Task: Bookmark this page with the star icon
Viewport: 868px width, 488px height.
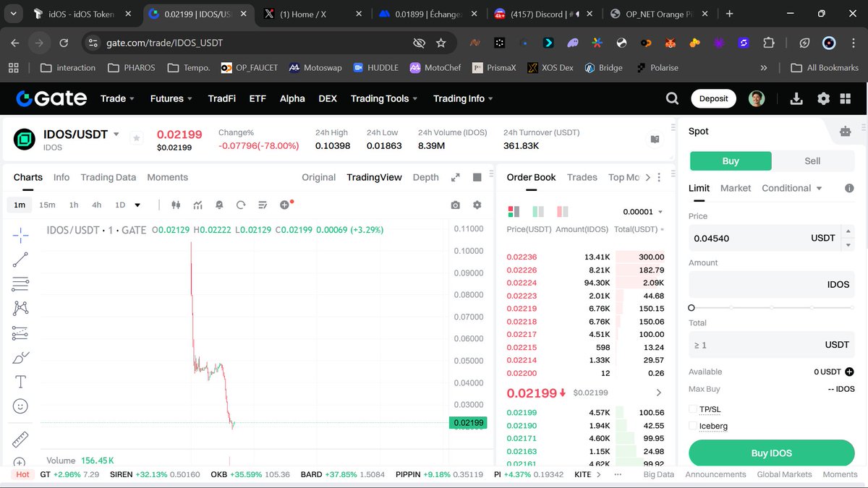Action: [x=441, y=43]
